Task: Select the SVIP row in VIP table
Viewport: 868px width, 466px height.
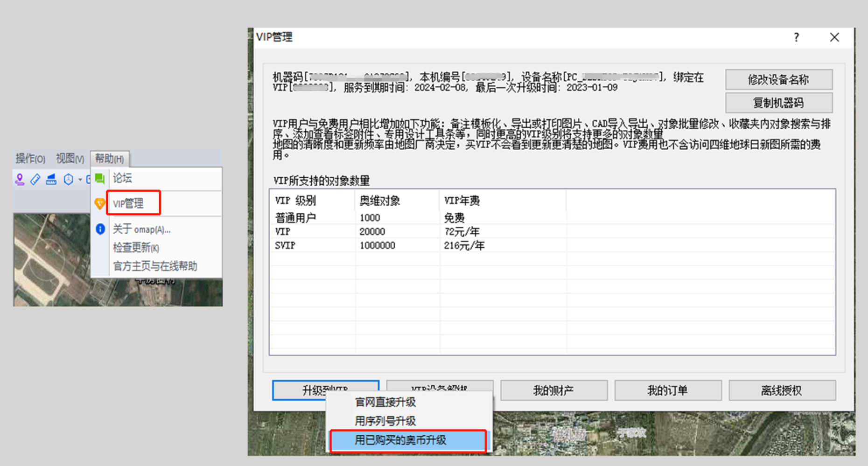Action: coord(285,245)
